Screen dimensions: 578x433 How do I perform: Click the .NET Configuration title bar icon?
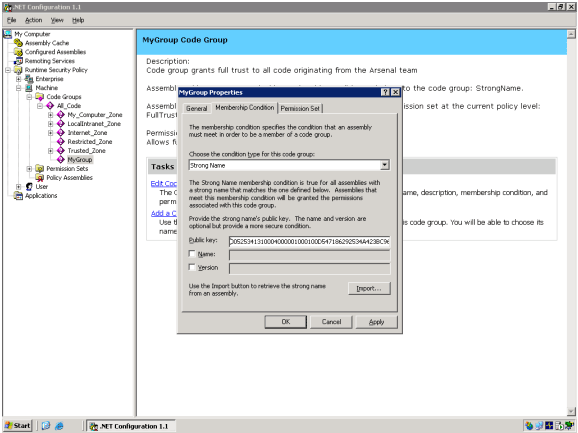coord(8,7)
